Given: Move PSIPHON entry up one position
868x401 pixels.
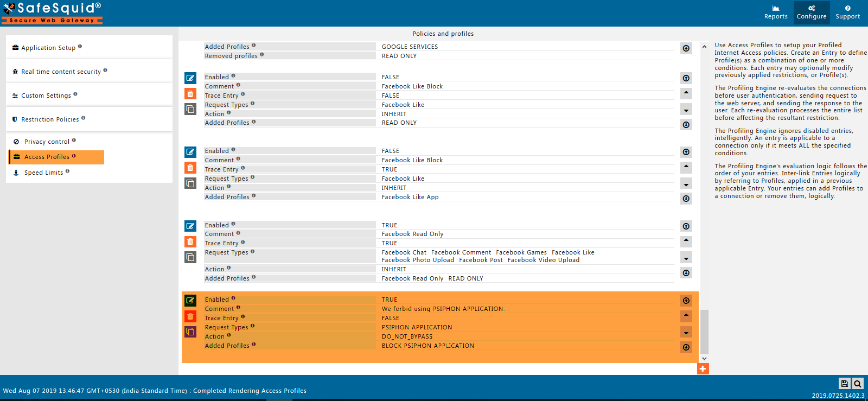Looking at the screenshot, I should pyautogui.click(x=686, y=315).
